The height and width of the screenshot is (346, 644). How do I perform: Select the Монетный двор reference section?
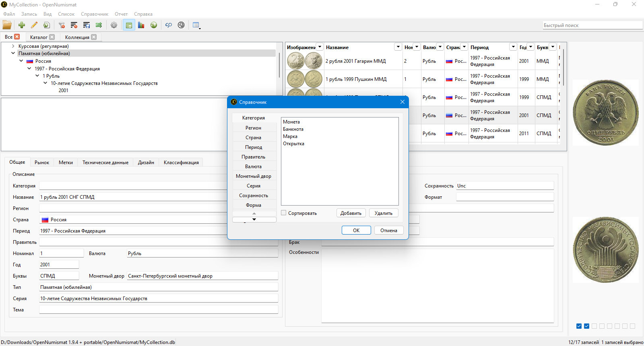click(254, 176)
